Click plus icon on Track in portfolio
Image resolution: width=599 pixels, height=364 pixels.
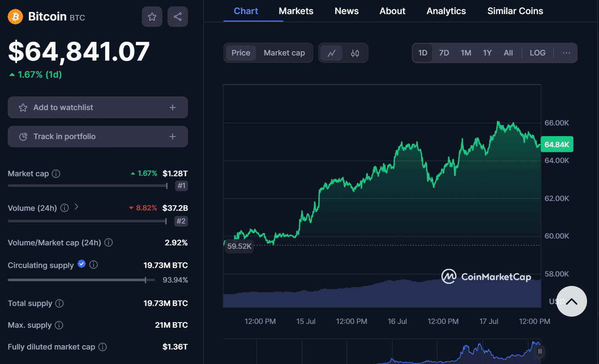point(173,137)
